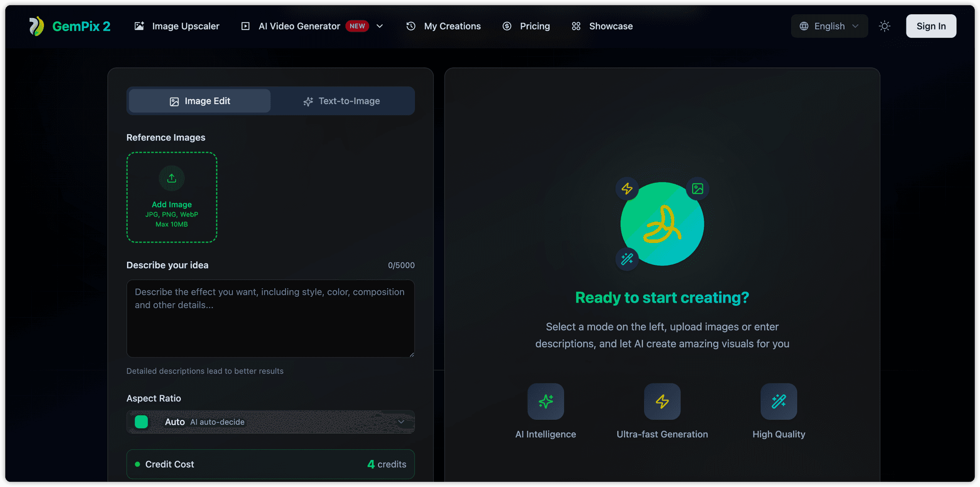Click the AI Video Generator play icon
The height and width of the screenshot is (487, 980).
[x=246, y=26]
